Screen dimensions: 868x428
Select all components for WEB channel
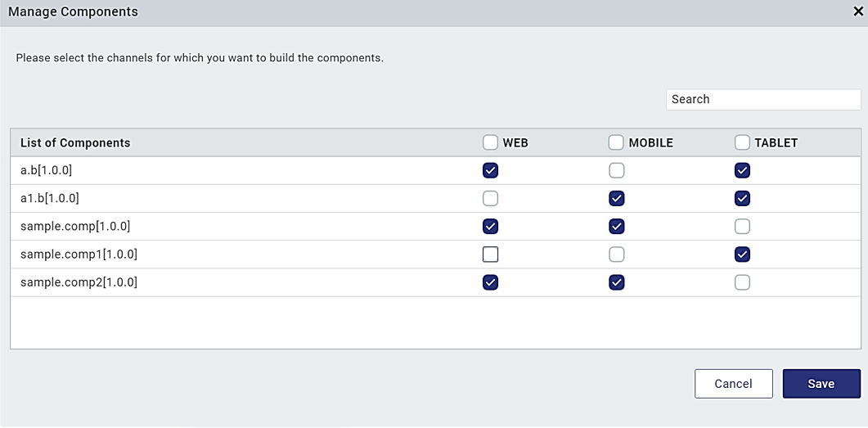coord(490,142)
